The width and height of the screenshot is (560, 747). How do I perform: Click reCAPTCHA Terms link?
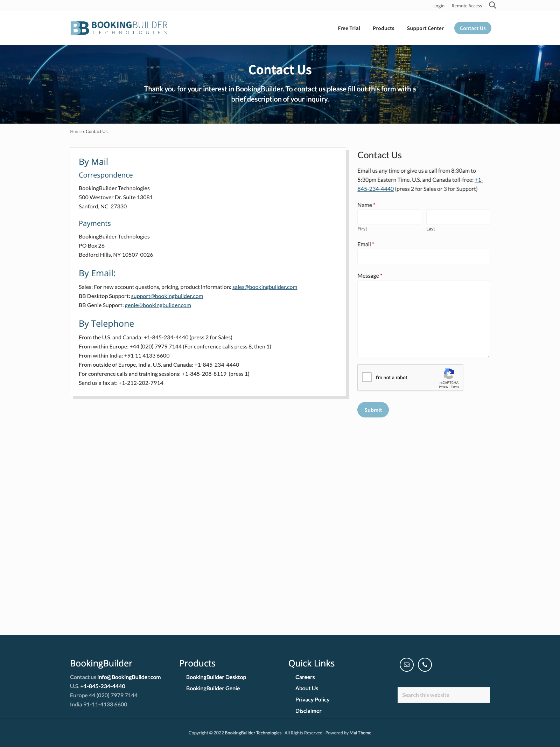coord(455,387)
